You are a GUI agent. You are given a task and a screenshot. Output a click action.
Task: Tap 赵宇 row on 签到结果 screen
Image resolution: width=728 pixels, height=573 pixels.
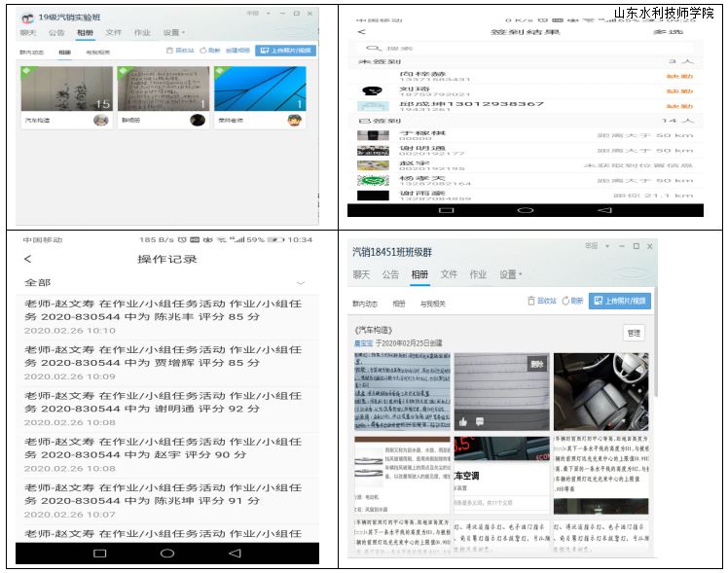[x=526, y=165]
